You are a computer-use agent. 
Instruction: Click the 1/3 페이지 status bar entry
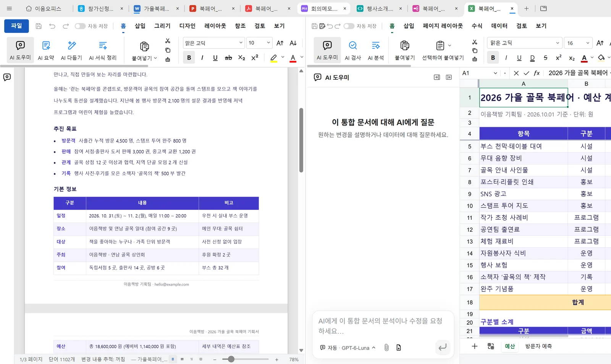[31, 359]
